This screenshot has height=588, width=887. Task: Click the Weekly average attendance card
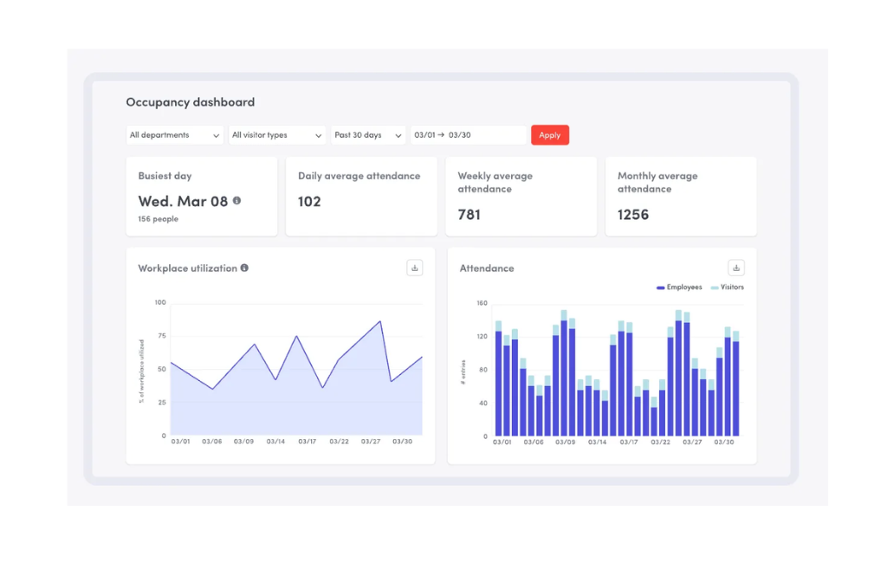click(x=521, y=197)
